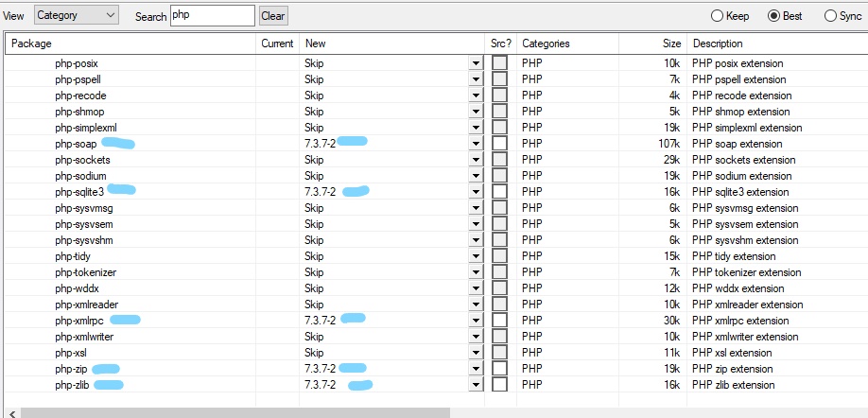Click PHP category in php-pspell row
The image size is (868, 418).
coord(532,79)
